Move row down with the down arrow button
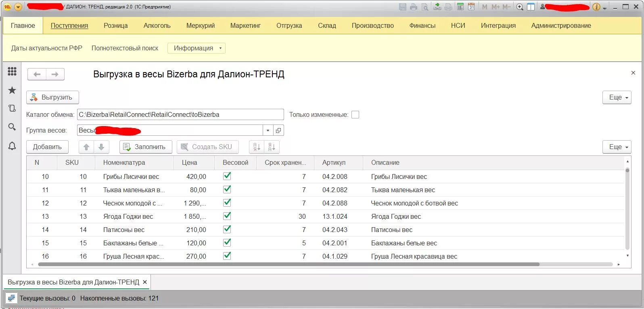The image size is (644, 309). [x=101, y=147]
